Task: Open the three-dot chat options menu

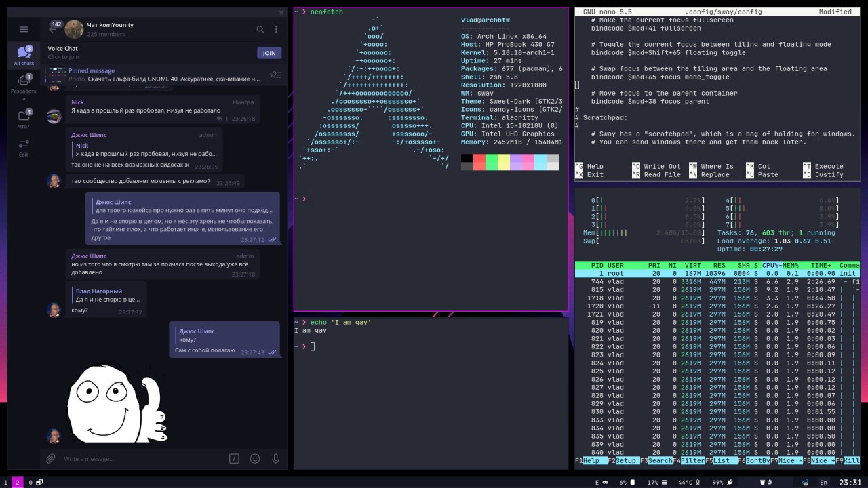Action: pyautogui.click(x=276, y=29)
